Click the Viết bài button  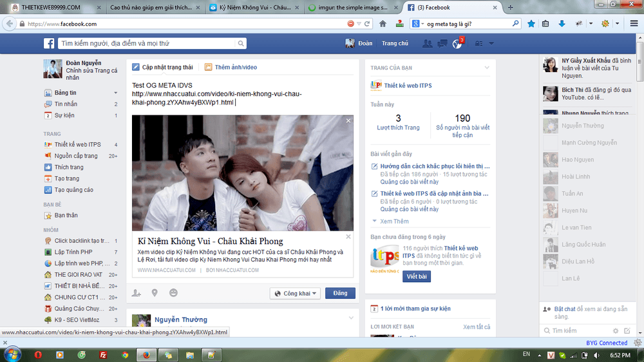[x=417, y=276]
